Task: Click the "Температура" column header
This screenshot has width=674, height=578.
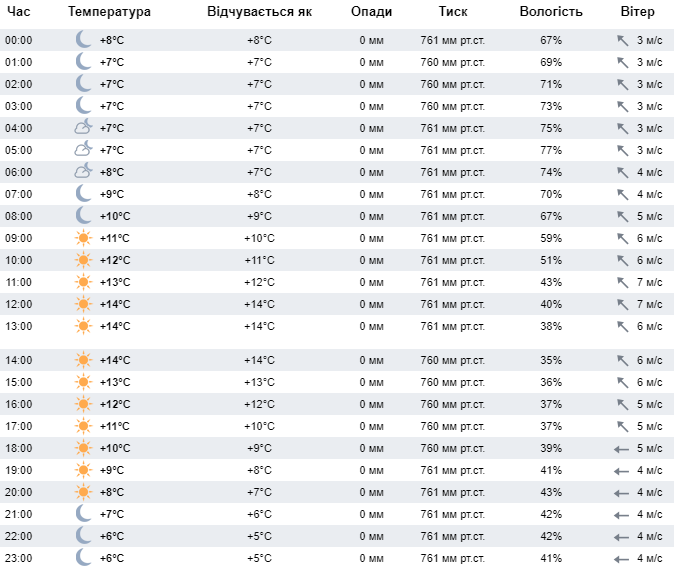Action: 110,12
